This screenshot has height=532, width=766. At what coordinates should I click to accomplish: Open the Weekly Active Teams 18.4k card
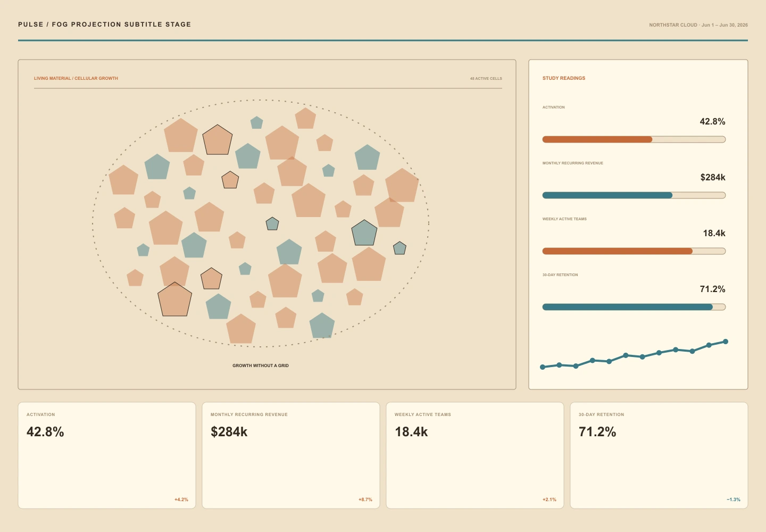point(475,455)
